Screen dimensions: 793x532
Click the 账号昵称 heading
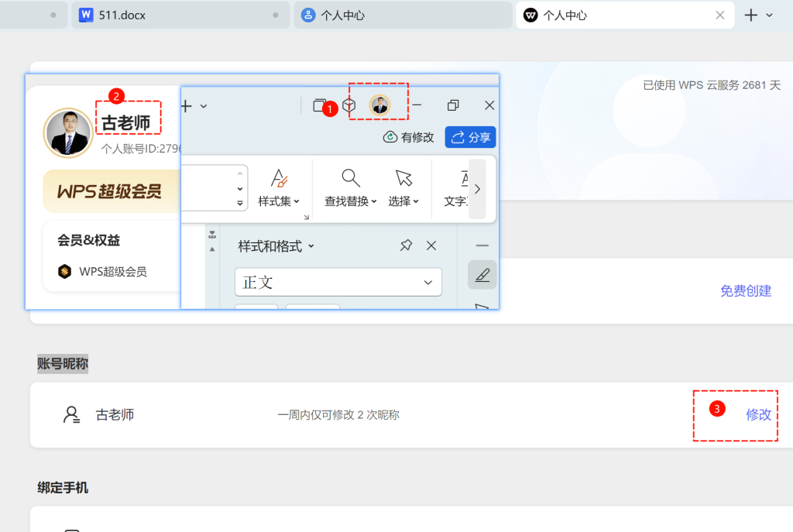[63, 364]
